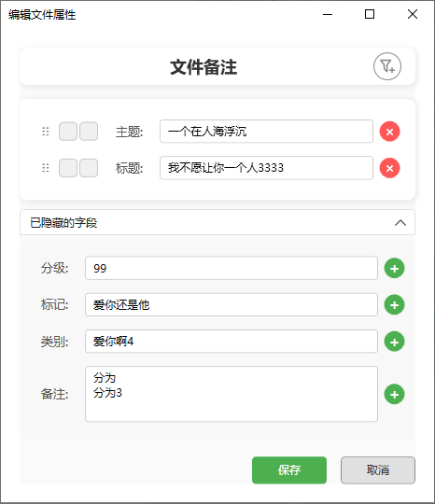Toggle the first square box in 标题 row

pyautogui.click(x=68, y=168)
